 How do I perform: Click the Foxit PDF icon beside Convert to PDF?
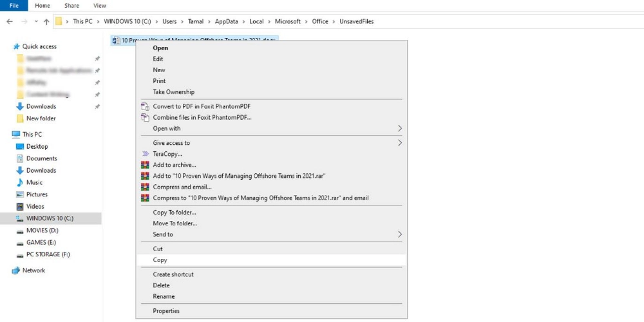click(145, 106)
